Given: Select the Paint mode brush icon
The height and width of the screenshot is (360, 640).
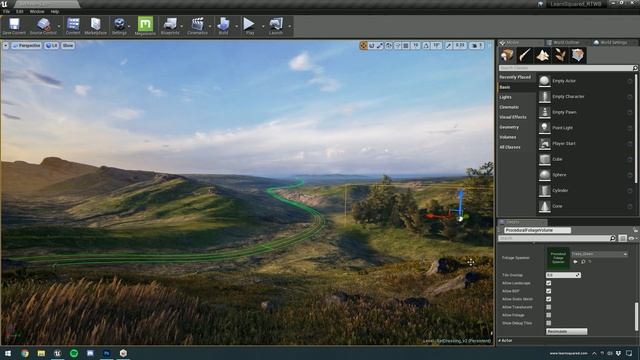Looking at the screenshot, I should (x=525, y=55).
